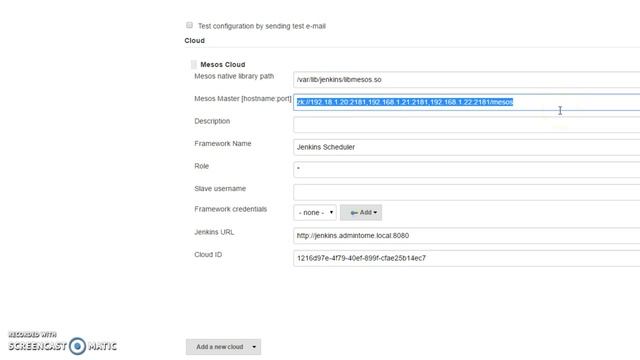Screen dimensions: 640x360
Task: Click the Cloud section title
Action: 195,40
